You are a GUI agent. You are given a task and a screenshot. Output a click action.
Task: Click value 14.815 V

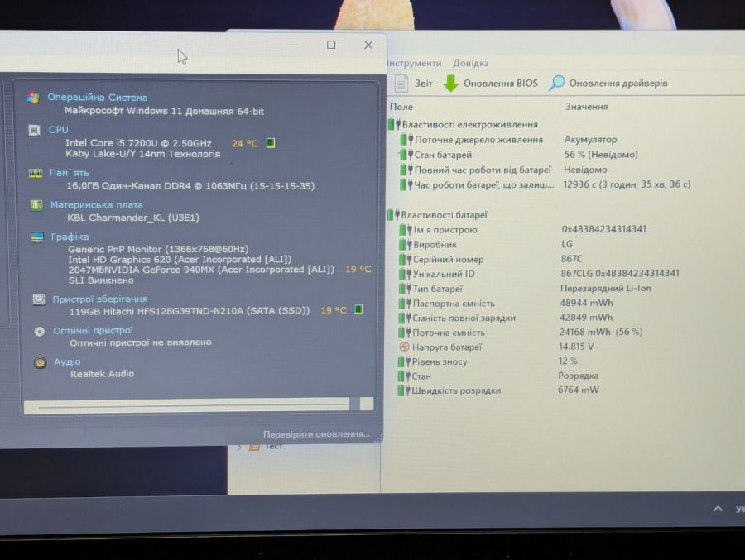pyautogui.click(x=576, y=347)
